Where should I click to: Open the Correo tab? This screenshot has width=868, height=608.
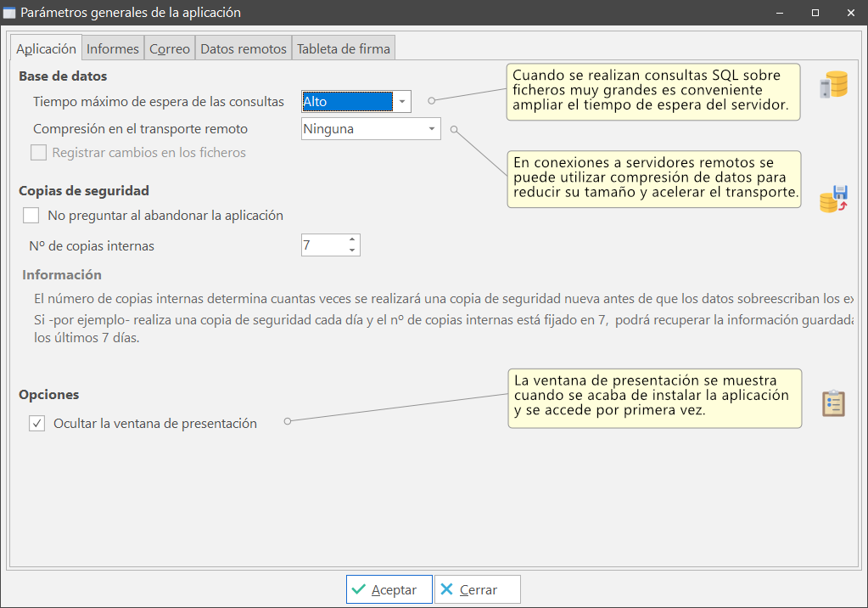pos(170,48)
